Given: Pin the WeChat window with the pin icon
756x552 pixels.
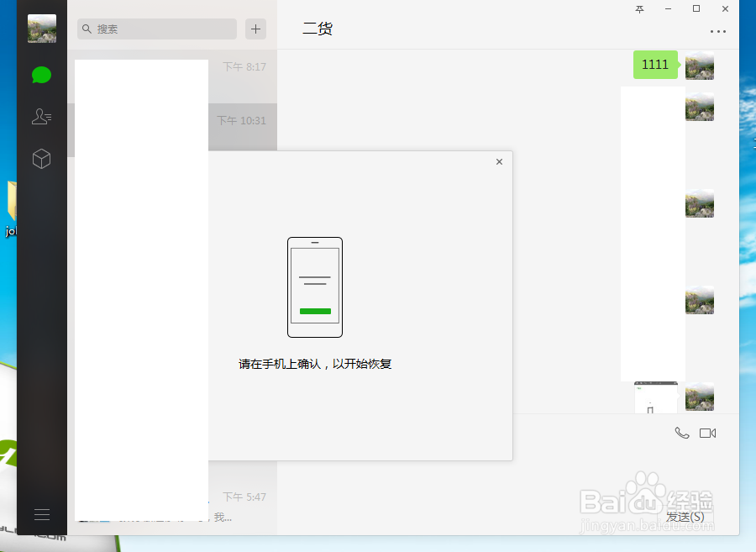Looking at the screenshot, I should pyautogui.click(x=640, y=9).
